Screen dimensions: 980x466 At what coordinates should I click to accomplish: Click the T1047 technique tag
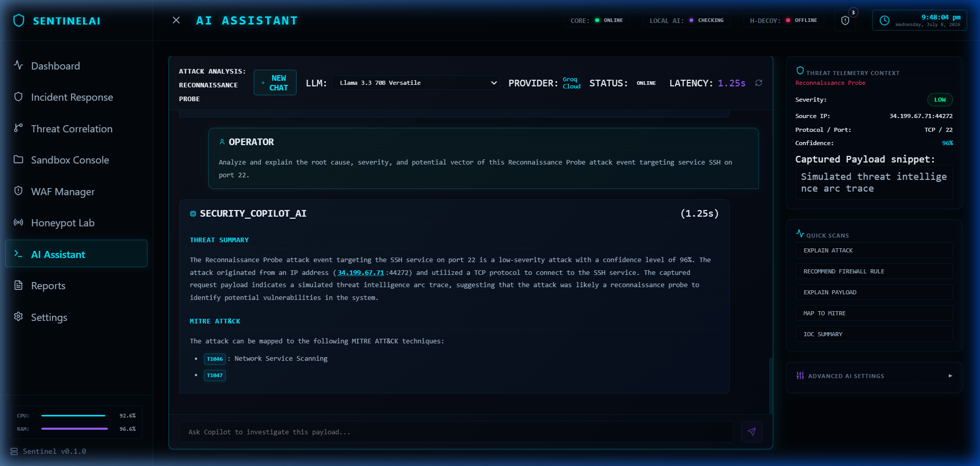(x=215, y=376)
